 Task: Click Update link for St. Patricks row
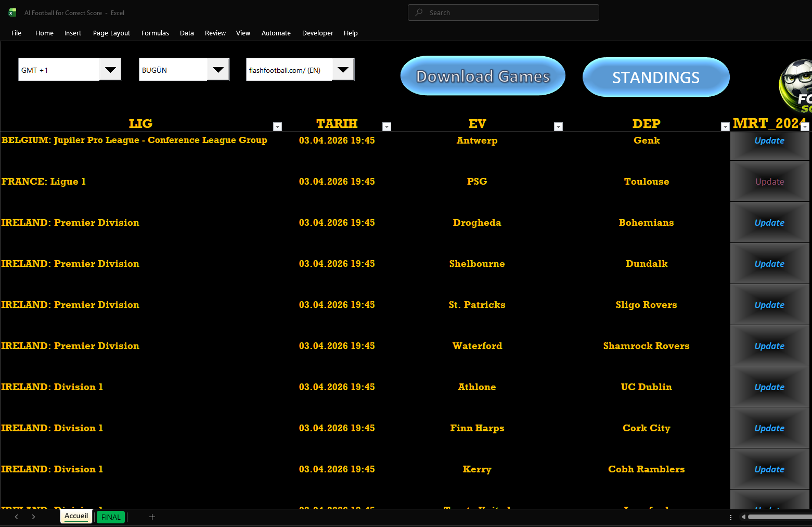(x=769, y=305)
